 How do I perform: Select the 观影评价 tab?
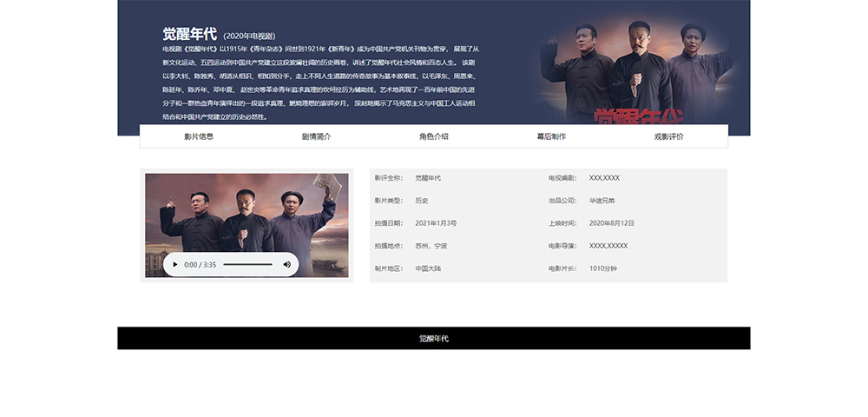[x=668, y=136]
